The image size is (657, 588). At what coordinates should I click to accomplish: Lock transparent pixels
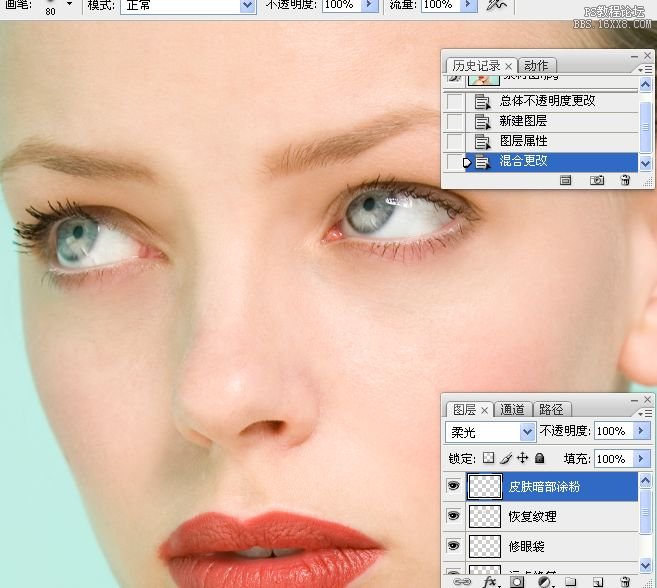point(488,458)
